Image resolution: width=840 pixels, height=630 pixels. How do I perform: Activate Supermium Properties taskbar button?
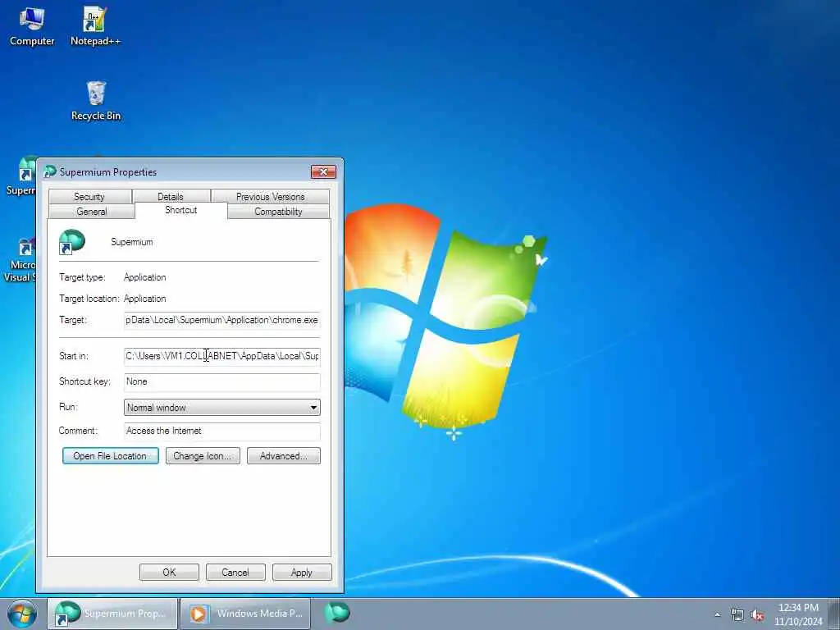[x=112, y=614]
